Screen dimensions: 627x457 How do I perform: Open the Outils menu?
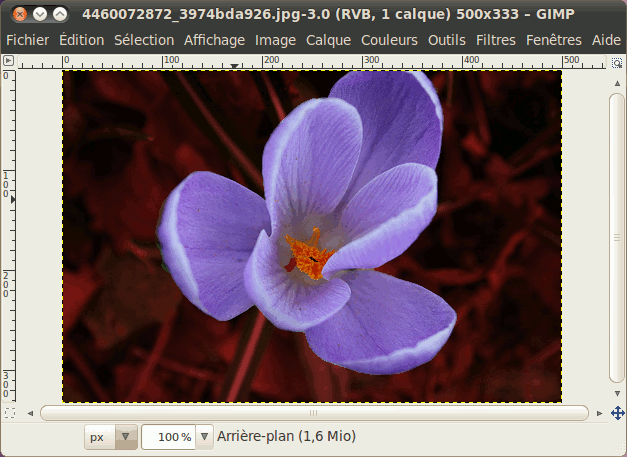(x=447, y=40)
